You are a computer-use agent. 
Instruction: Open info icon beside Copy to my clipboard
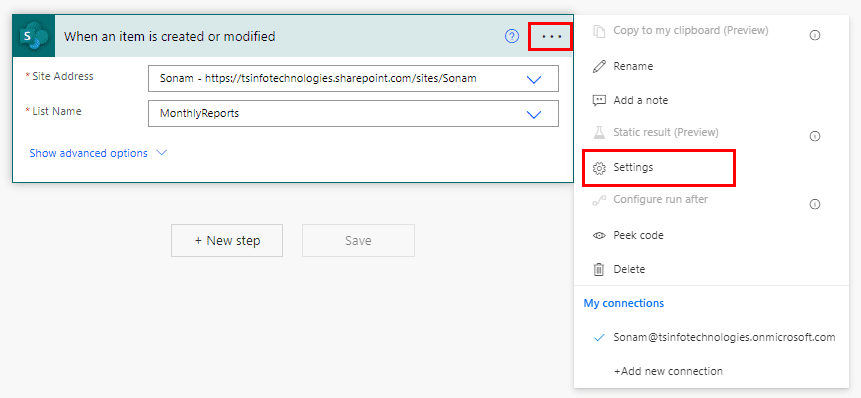pos(815,35)
